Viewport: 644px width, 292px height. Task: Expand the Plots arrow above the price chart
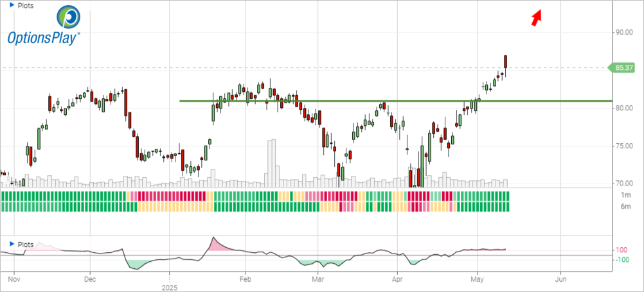[x=11, y=6]
